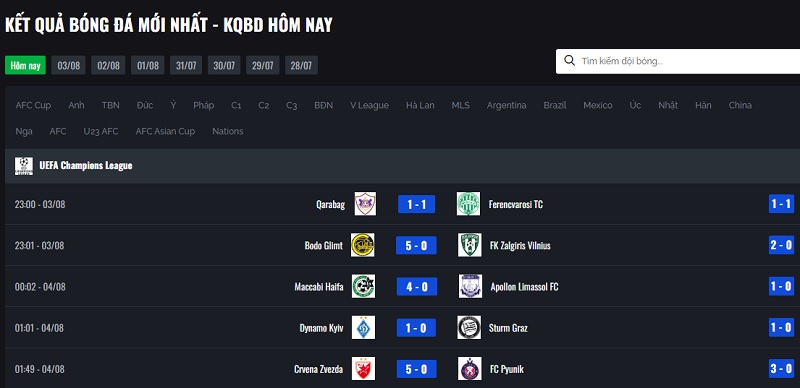The width and height of the screenshot is (800, 388).
Task: Click the Qarabag team crest
Action: pyautogui.click(x=365, y=204)
